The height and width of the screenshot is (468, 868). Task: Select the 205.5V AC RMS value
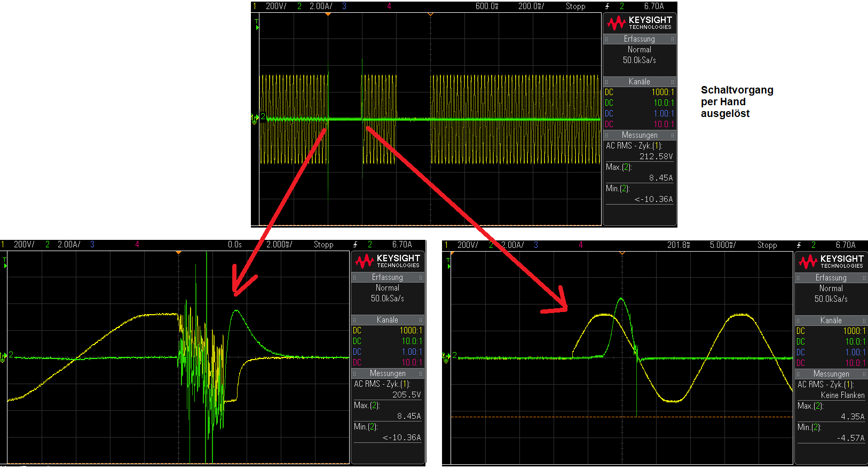point(407,395)
